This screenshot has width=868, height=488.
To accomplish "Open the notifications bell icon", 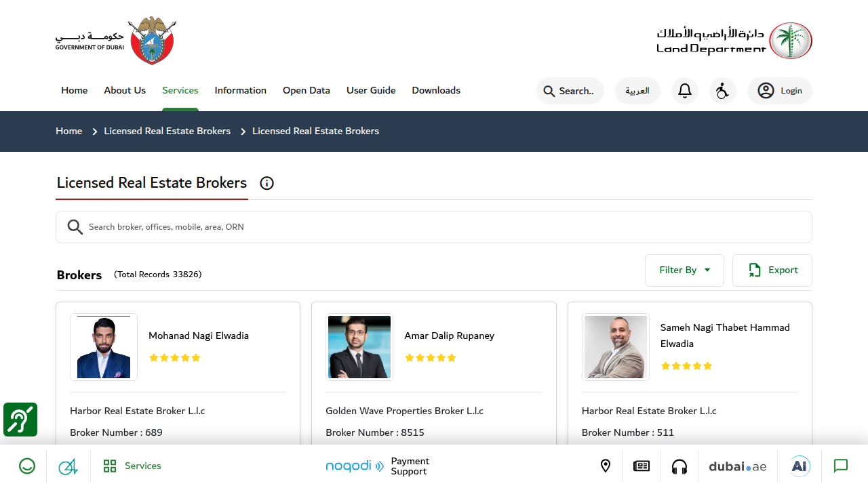I will click(x=685, y=91).
